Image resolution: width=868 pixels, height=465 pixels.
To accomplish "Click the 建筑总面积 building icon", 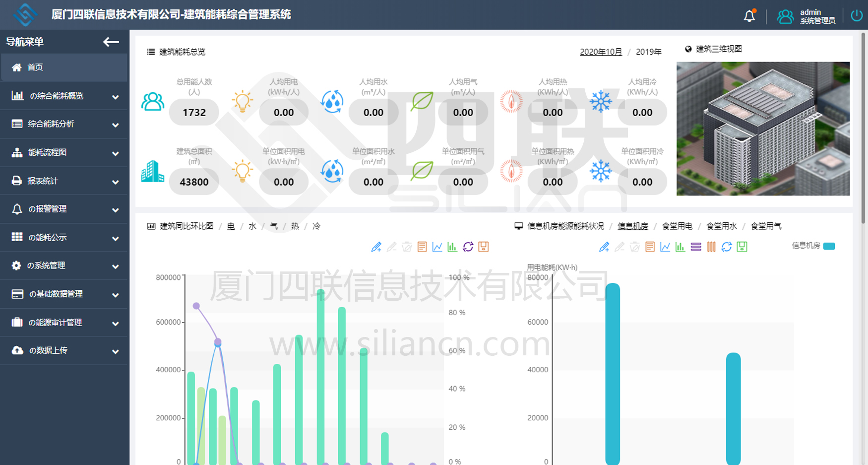I will [153, 171].
